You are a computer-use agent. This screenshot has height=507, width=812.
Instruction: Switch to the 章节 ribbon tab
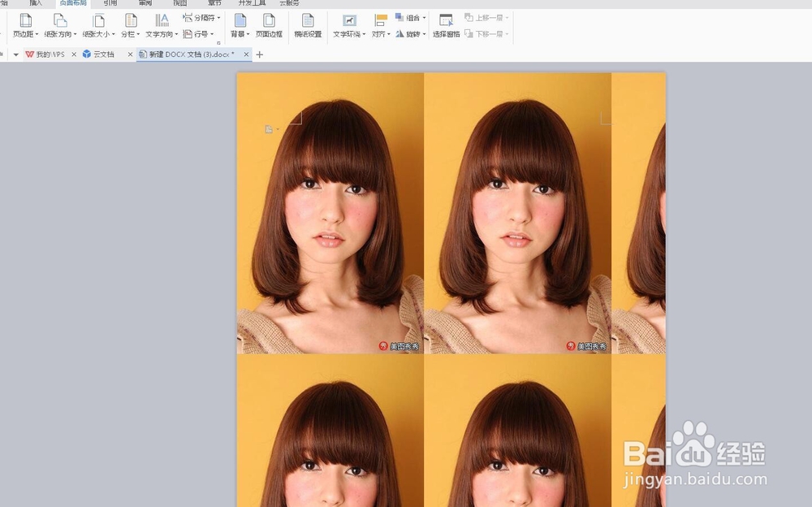click(x=214, y=3)
